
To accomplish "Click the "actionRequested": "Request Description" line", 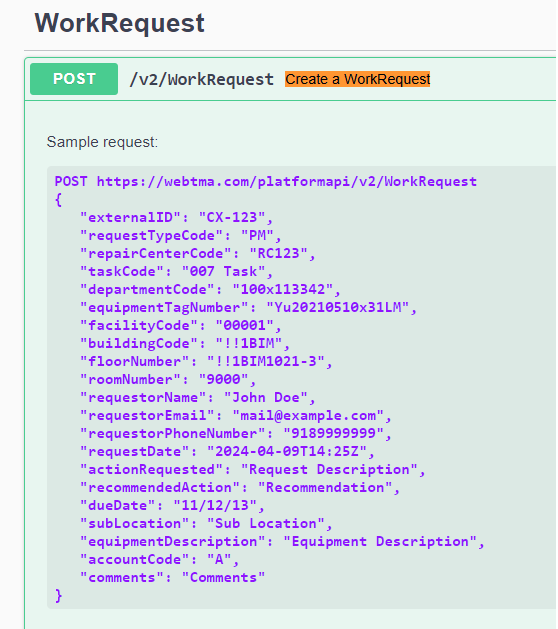I will point(253,470).
